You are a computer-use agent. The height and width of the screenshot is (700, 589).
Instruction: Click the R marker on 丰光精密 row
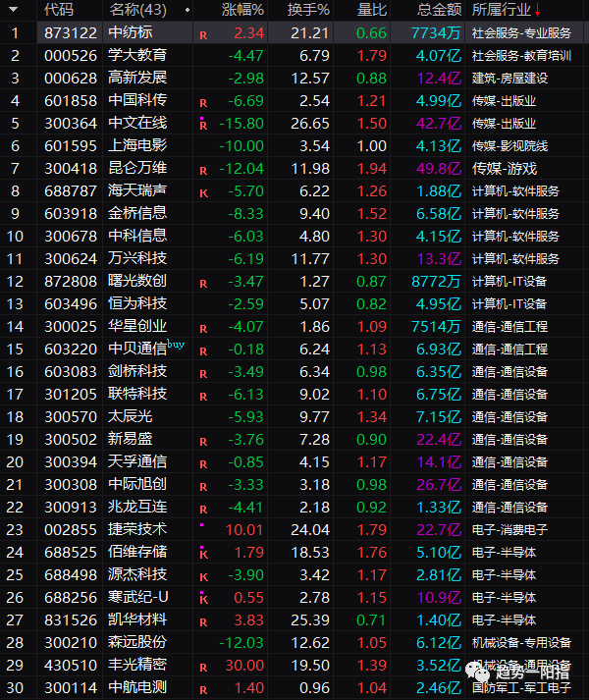coord(203,668)
